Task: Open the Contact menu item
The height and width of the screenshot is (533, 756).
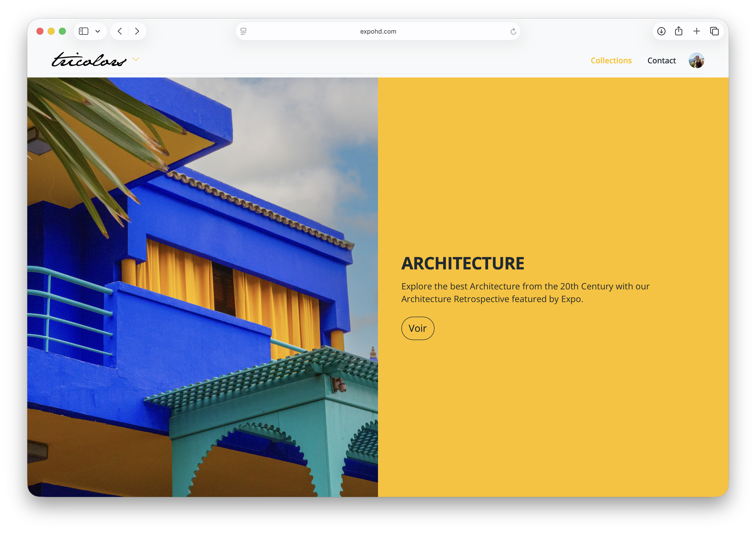Action: click(661, 61)
